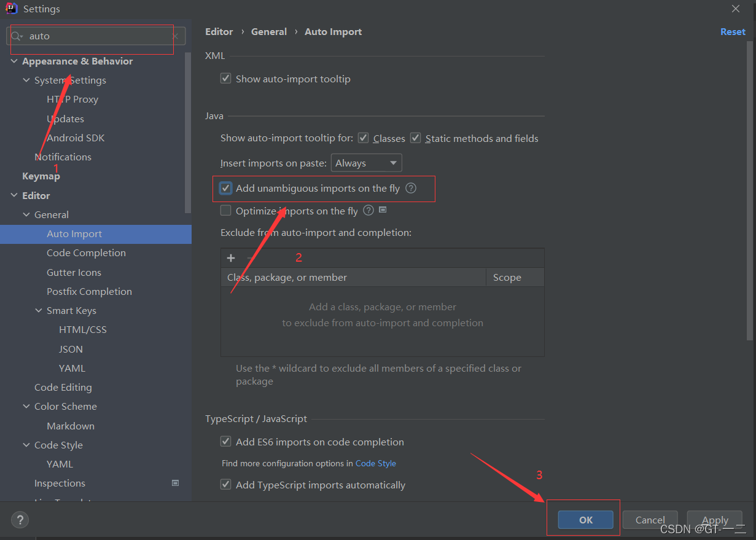Collapse the System Settings node
Screen dimensions: 756x540
(x=26, y=80)
